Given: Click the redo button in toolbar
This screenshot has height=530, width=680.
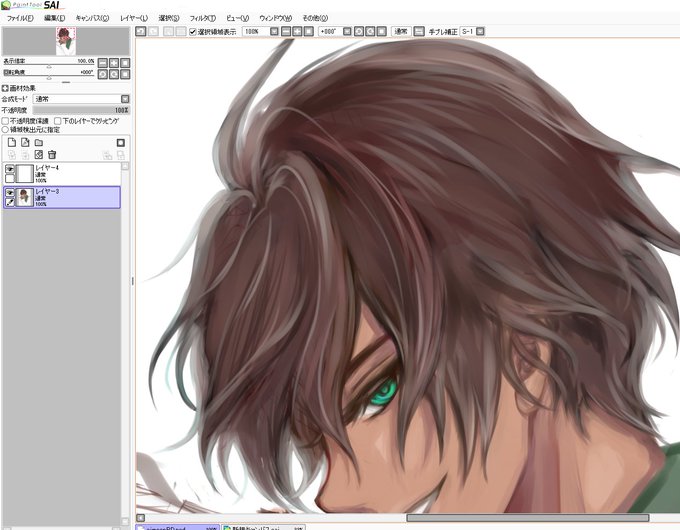Looking at the screenshot, I should 153,31.
